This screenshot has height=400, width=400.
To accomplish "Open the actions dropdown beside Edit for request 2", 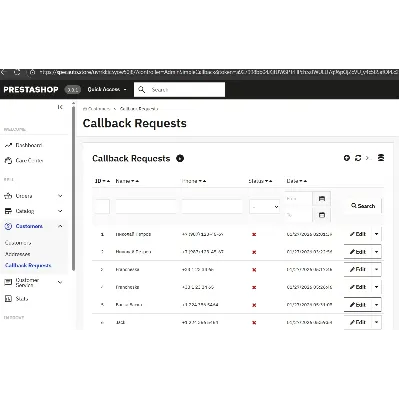I will click(x=376, y=252).
